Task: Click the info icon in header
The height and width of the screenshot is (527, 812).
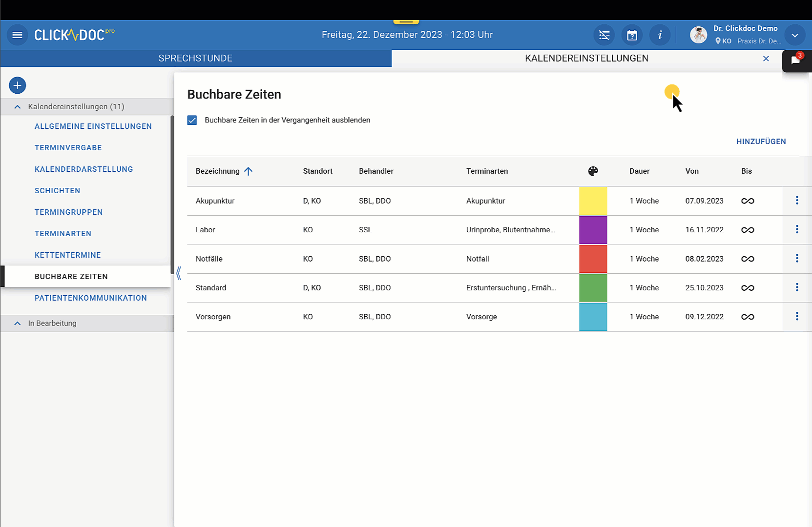Action: [660, 35]
